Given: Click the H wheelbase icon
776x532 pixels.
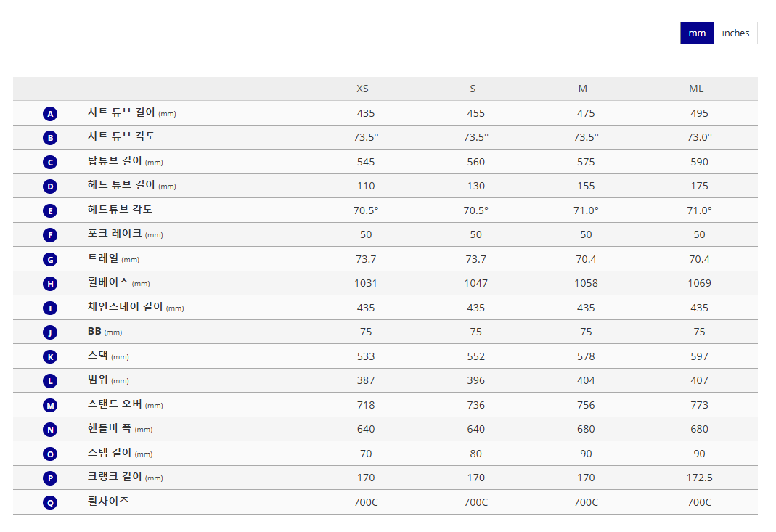Looking at the screenshot, I should pyautogui.click(x=50, y=284).
